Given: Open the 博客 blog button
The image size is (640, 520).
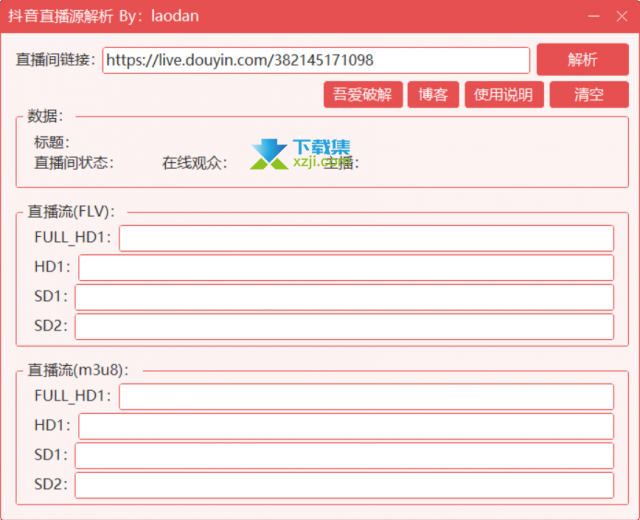Looking at the screenshot, I should (x=433, y=95).
